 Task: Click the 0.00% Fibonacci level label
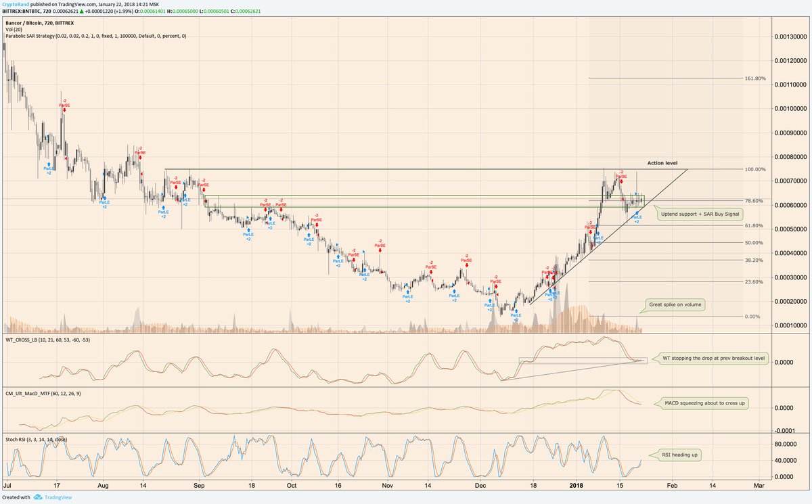pyautogui.click(x=752, y=317)
